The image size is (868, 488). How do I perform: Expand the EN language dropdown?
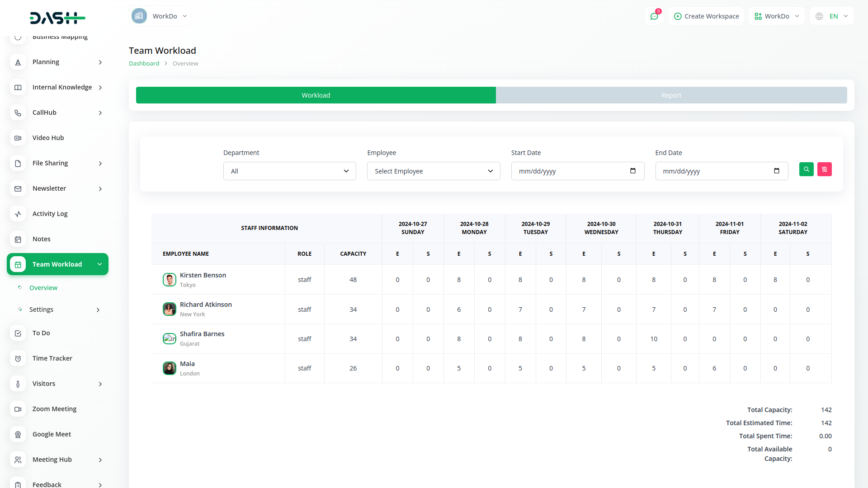click(x=832, y=16)
